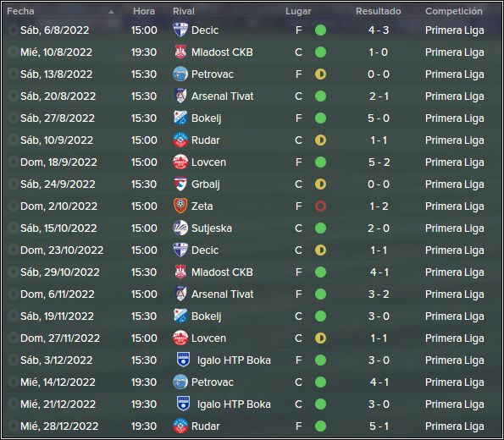The height and width of the screenshot is (440, 504).
Task: Sort by the Rival column header
Action: click(x=184, y=11)
